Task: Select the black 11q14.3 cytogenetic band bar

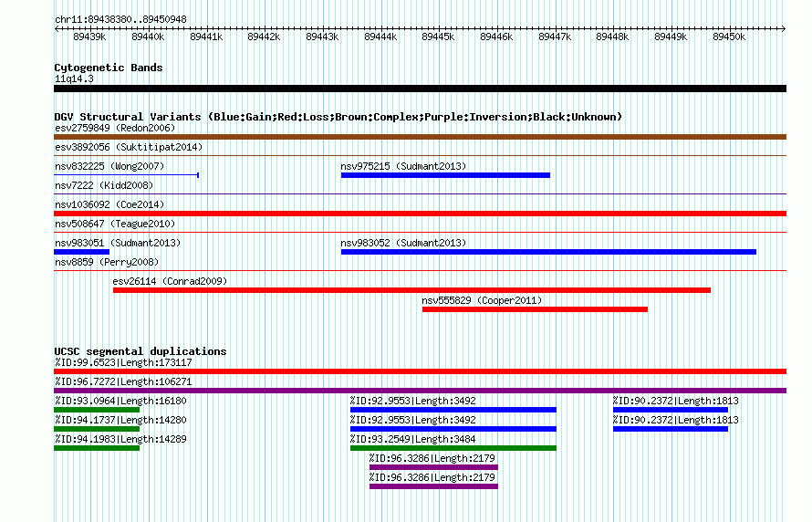Action: point(420,89)
